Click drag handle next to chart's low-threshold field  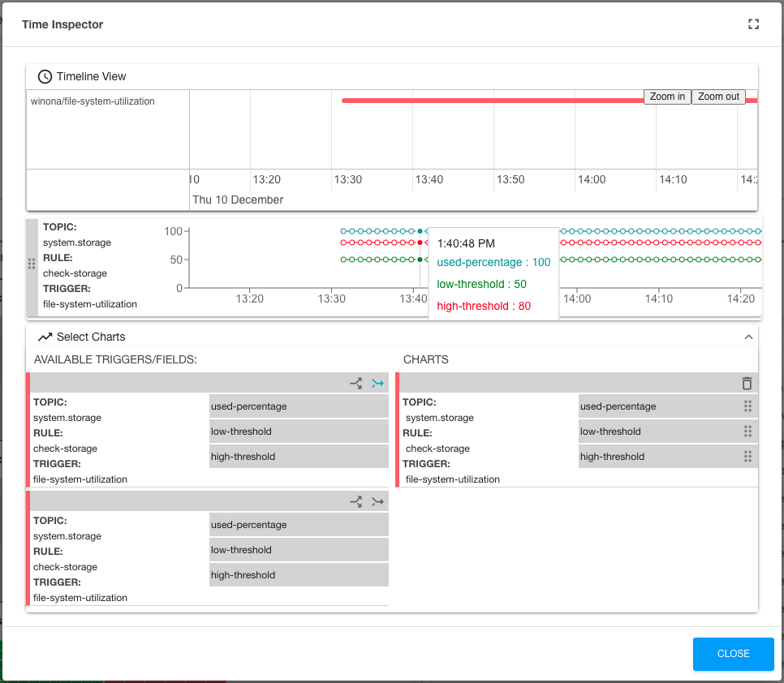click(747, 432)
